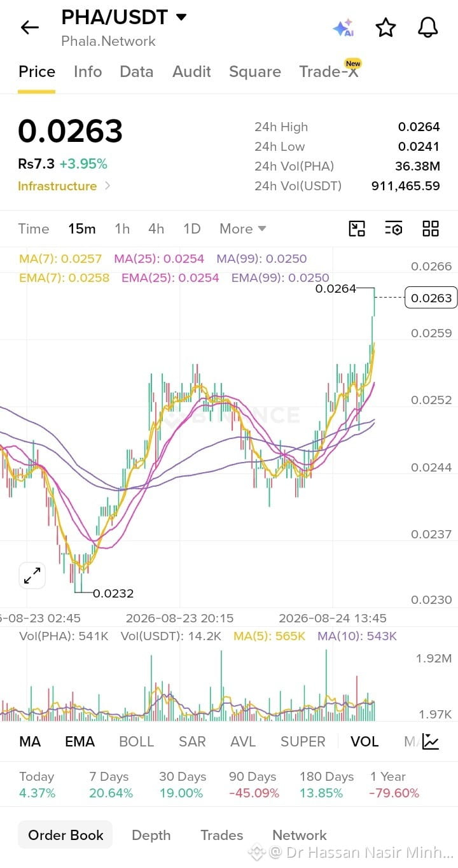Tap the current price label 0.0263 on chart axis
This screenshot has width=458, height=868.
(431, 298)
